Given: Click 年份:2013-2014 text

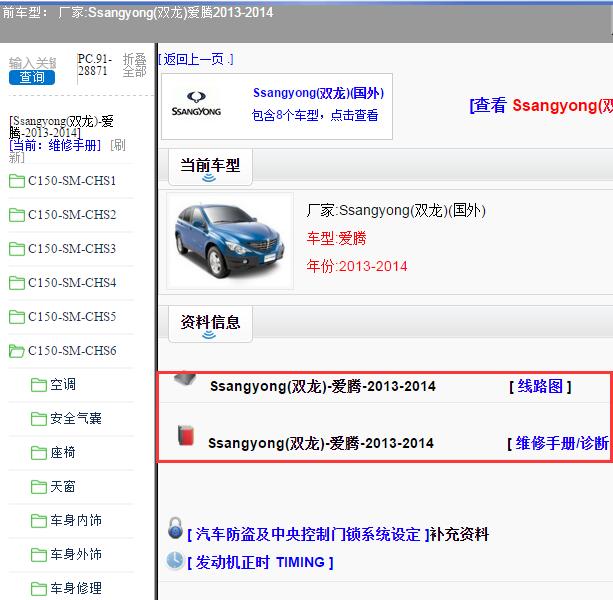Looking at the screenshot, I should [x=357, y=267].
